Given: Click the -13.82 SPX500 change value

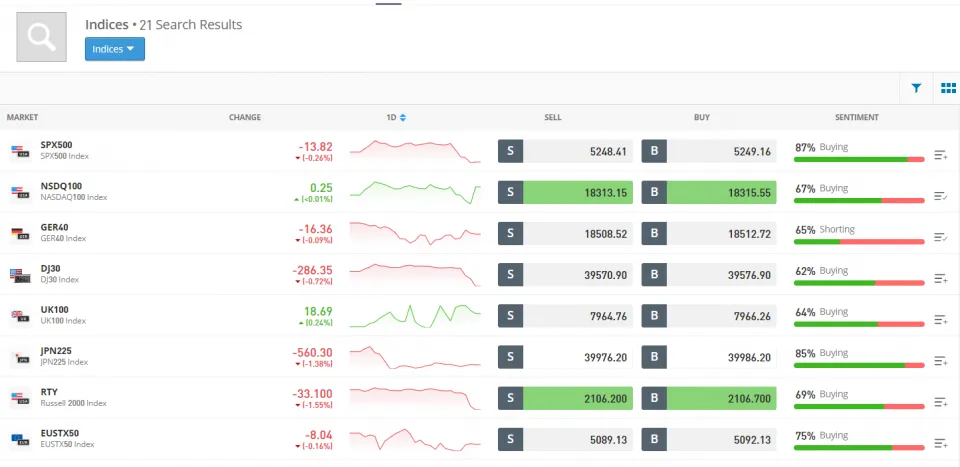Looking at the screenshot, I should coord(315,146).
